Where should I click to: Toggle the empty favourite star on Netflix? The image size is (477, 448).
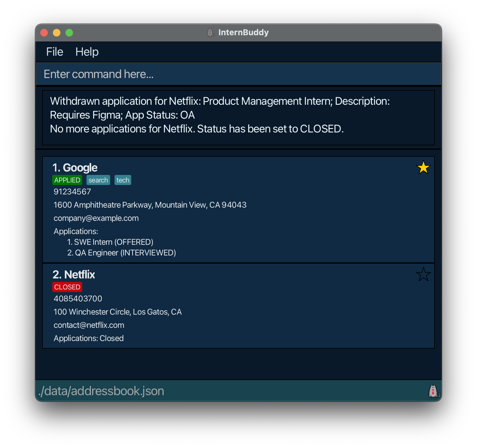[x=423, y=274]
